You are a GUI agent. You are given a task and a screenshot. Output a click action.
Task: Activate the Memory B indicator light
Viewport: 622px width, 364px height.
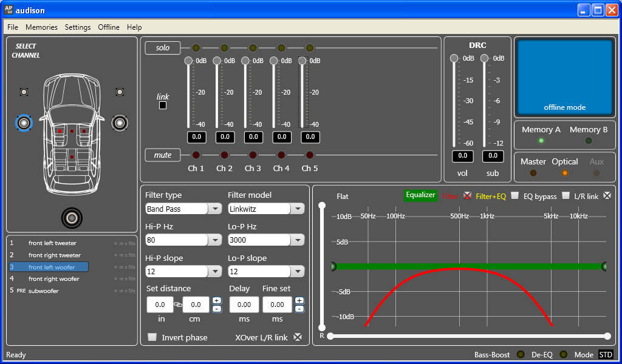pyautogui.click(x=588, y=141)
